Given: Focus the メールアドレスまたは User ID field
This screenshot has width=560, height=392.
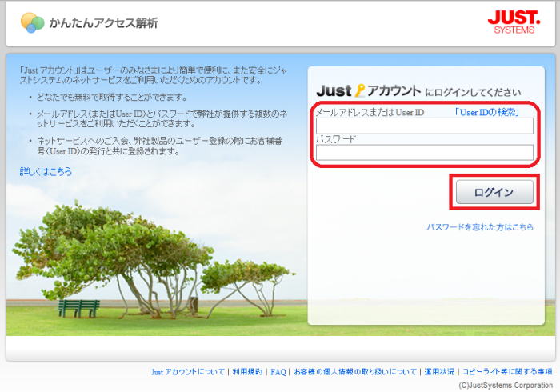Looking at the screenshot, I should coord(425,126).
